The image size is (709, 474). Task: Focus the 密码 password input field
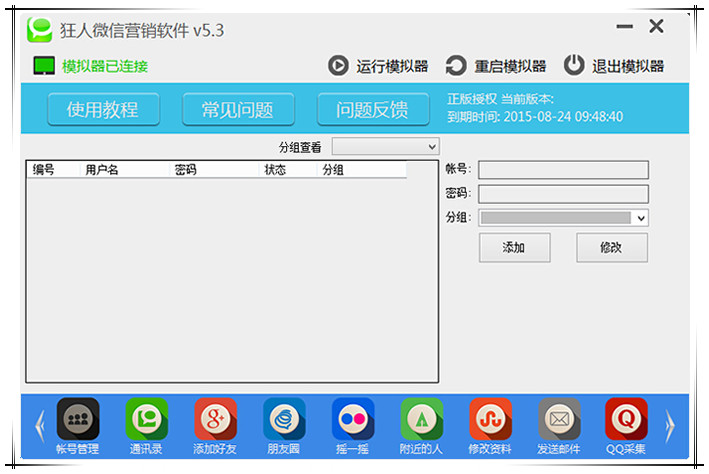pyautogui.click(x=563, y=194)
